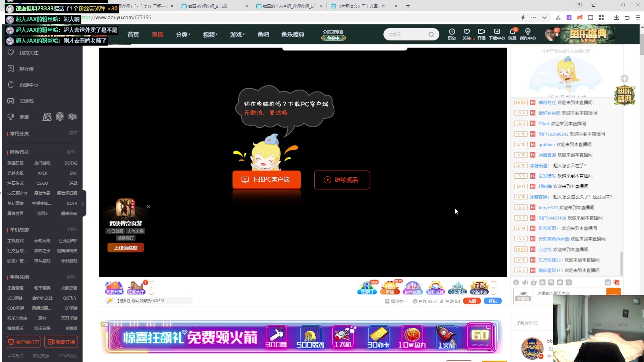Image resolution: width=644 pixels, height=362 pixels.
Task: Open the browser downloads arrow icon
Action: [616, 17]
